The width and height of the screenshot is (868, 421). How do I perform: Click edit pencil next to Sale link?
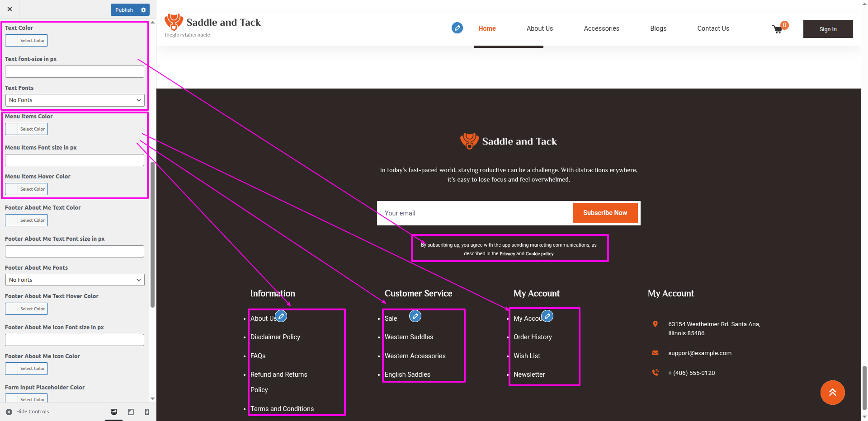pos(415,316)
